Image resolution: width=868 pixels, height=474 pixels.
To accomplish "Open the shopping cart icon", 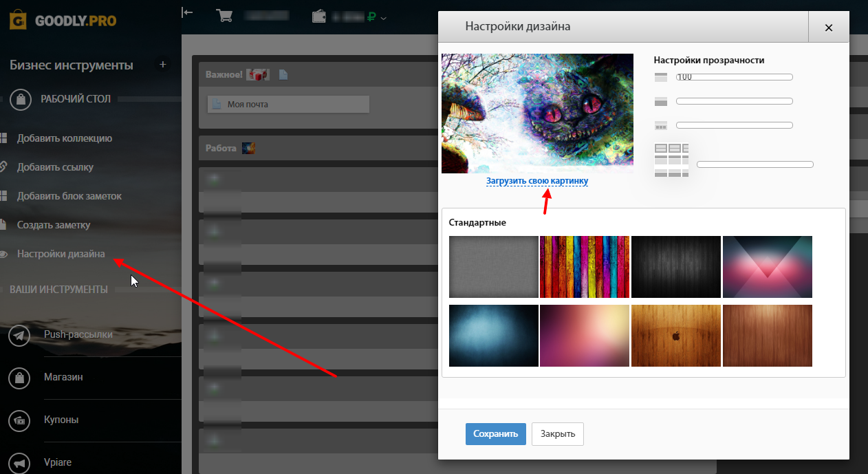I will [224, 15].
